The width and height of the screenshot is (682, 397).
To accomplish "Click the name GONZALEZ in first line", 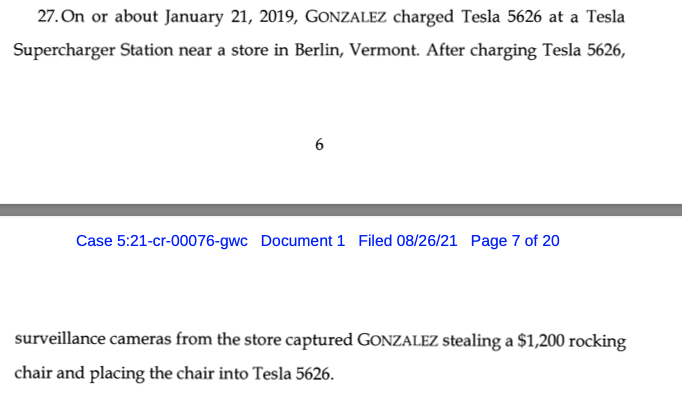I will [x=345, y=17].
